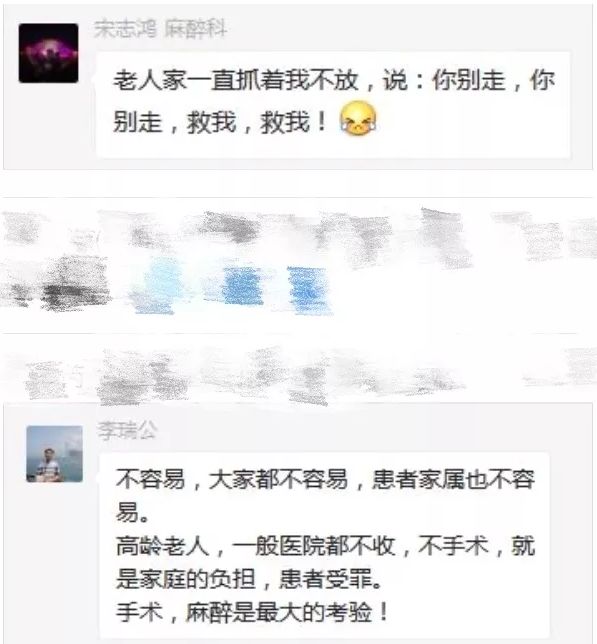Click the text 患者家属也不容 in second bubble
The height and width of the screenshot is (644, 597).
click(453, 479)
